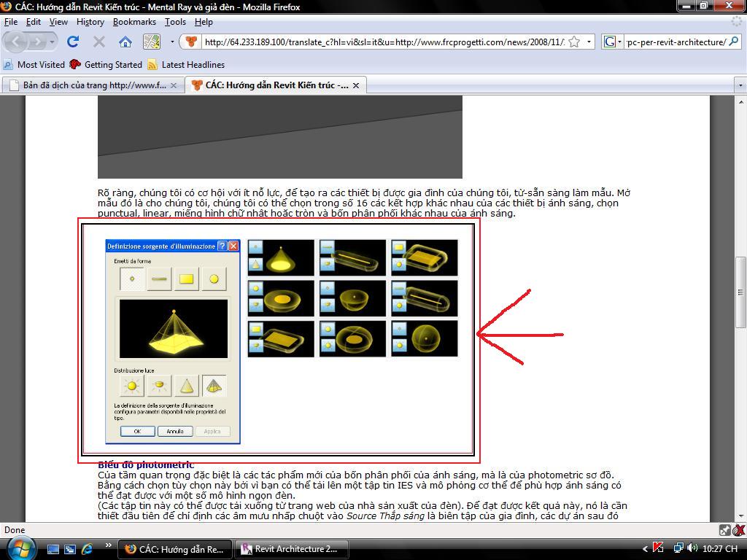
Task: Open the list-all-tabs dropdown
Action: point(740,86)
